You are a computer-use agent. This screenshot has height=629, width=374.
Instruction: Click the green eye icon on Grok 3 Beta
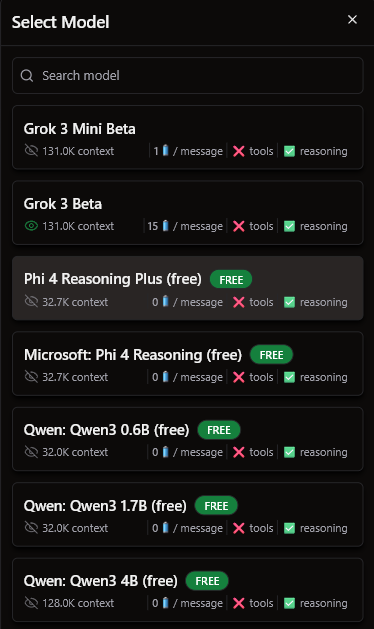pyautogui.click(x=31, y=226)
